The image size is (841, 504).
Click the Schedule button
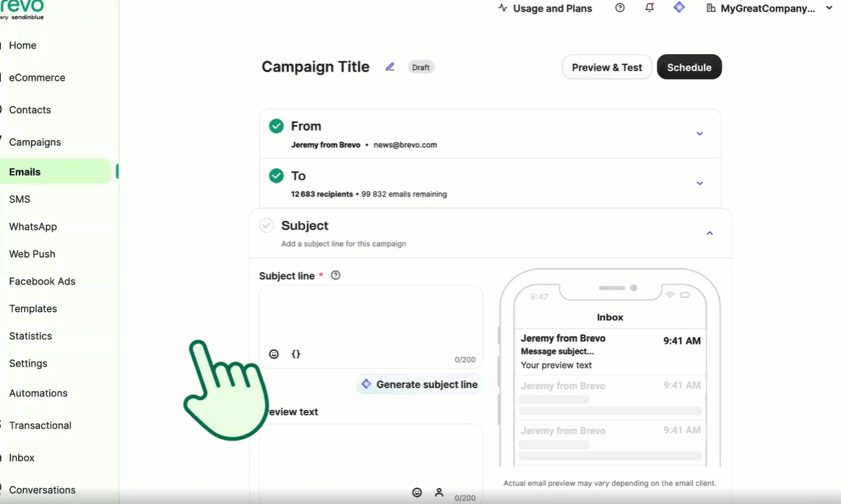(689, 67)
